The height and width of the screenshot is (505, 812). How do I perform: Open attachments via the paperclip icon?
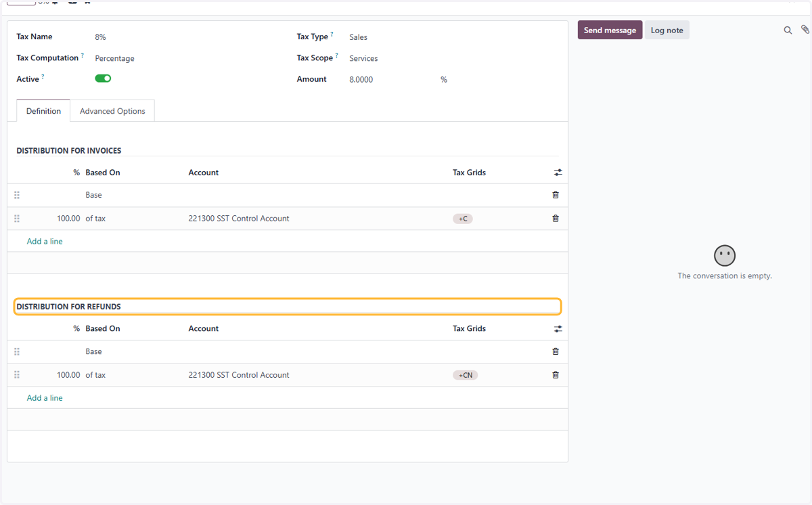[805, 30]
